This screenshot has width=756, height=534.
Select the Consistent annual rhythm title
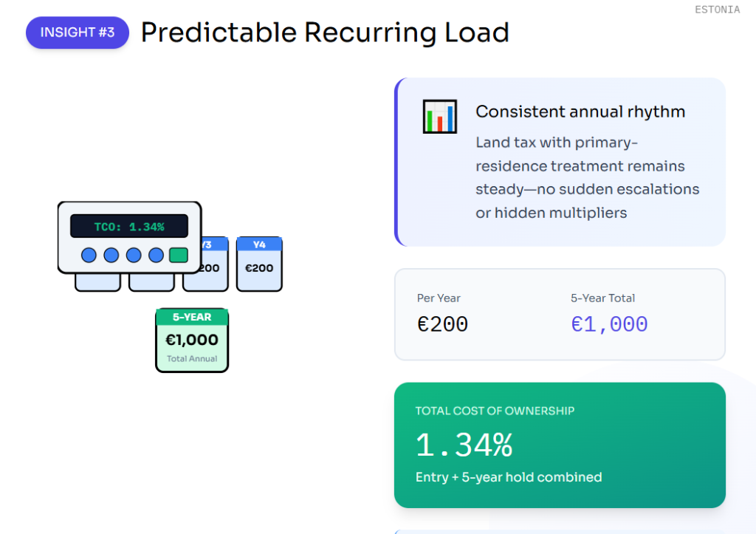(580, 112)
